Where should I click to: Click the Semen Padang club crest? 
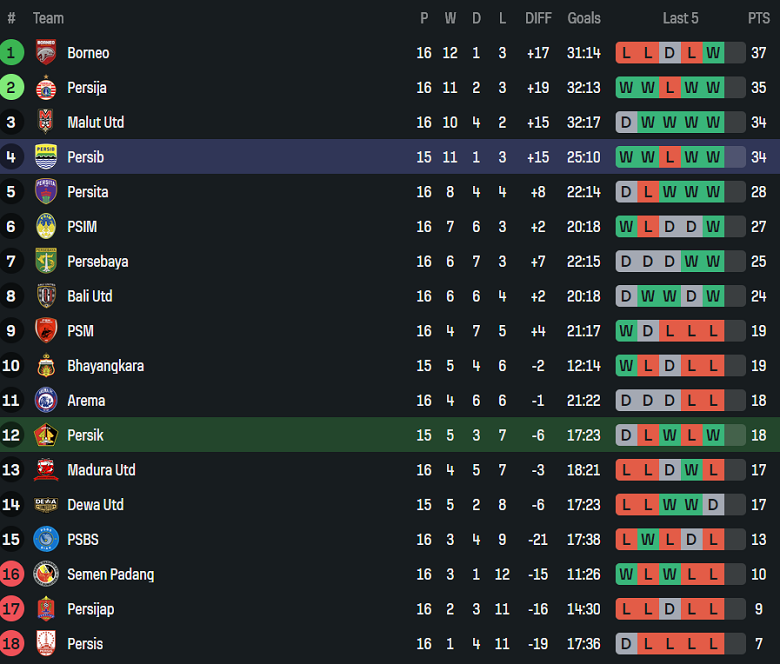point(45,574)
